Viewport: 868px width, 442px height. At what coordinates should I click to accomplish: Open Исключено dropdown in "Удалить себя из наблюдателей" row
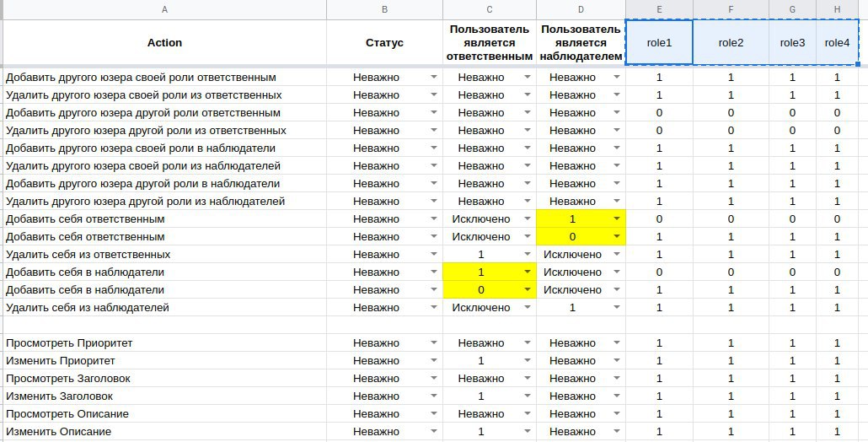[x=528, y=307]
